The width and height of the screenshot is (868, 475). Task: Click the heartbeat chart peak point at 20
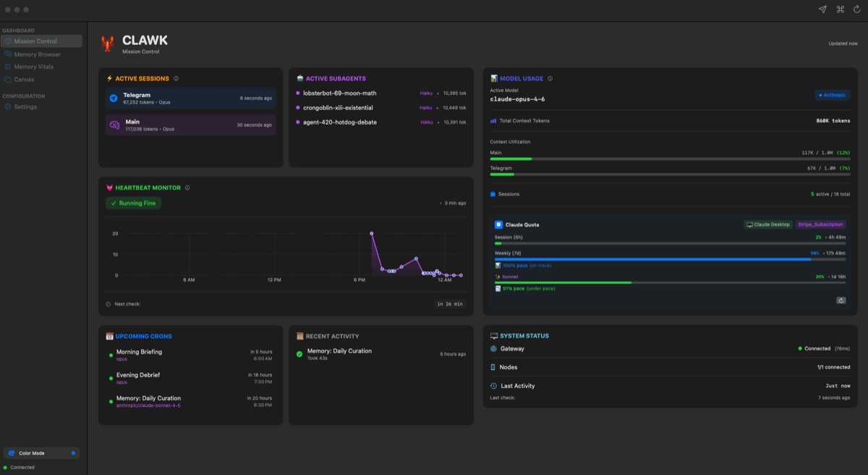(x=372, y=233)
